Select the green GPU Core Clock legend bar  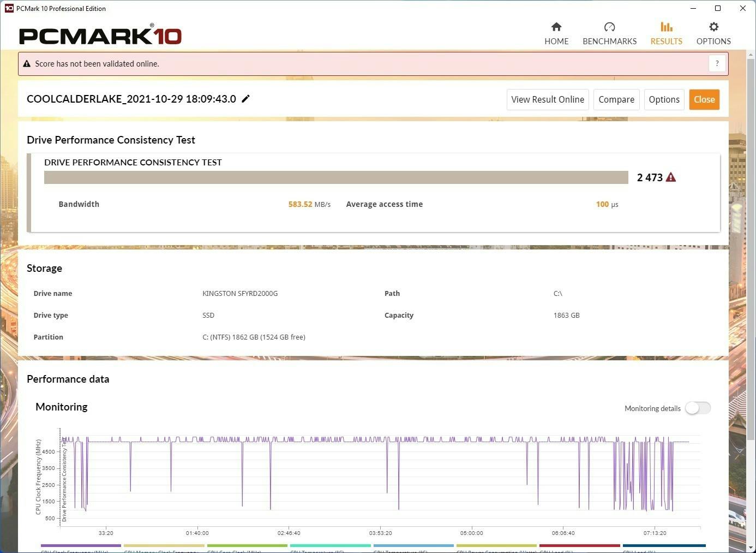(x=247, y=545)
